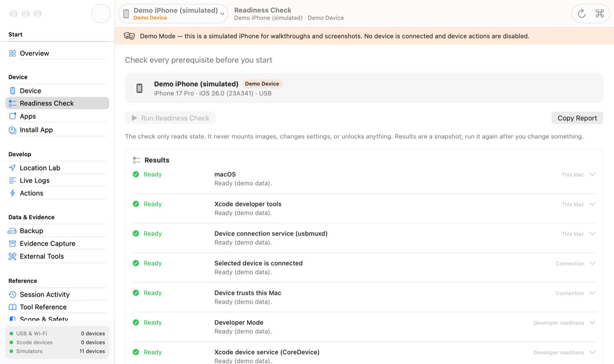Expand the usbmuxd connection service row chevron
This screenshot has height=364, width=614.
tap(592, 234)
